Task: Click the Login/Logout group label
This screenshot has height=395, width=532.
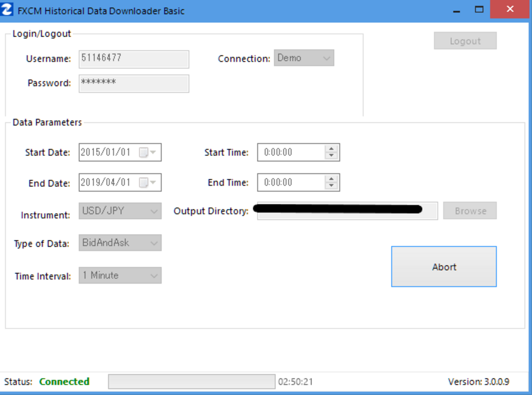Action: coord(42,34)
